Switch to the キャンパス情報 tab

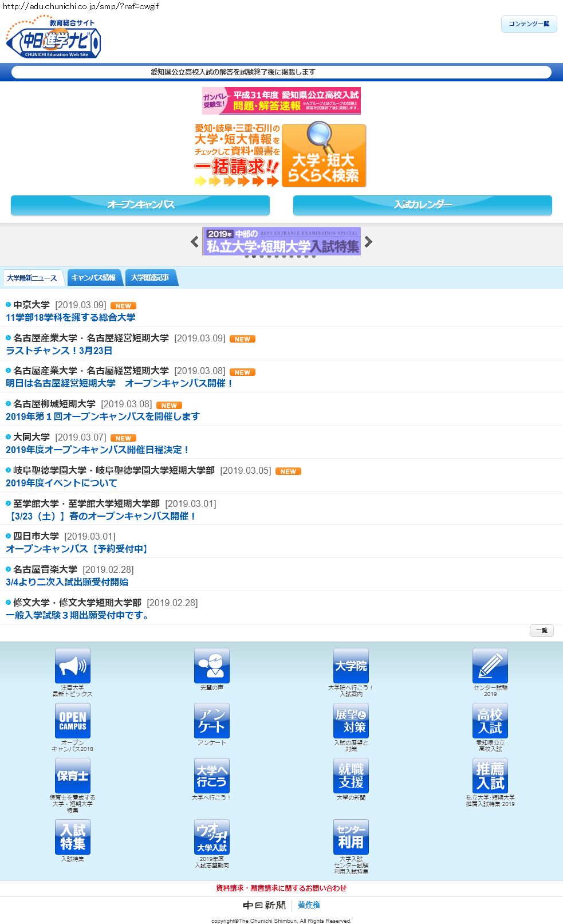93,278
